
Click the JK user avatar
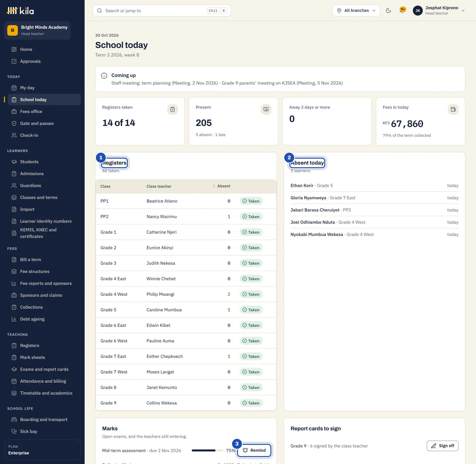[x=418, y=11]
